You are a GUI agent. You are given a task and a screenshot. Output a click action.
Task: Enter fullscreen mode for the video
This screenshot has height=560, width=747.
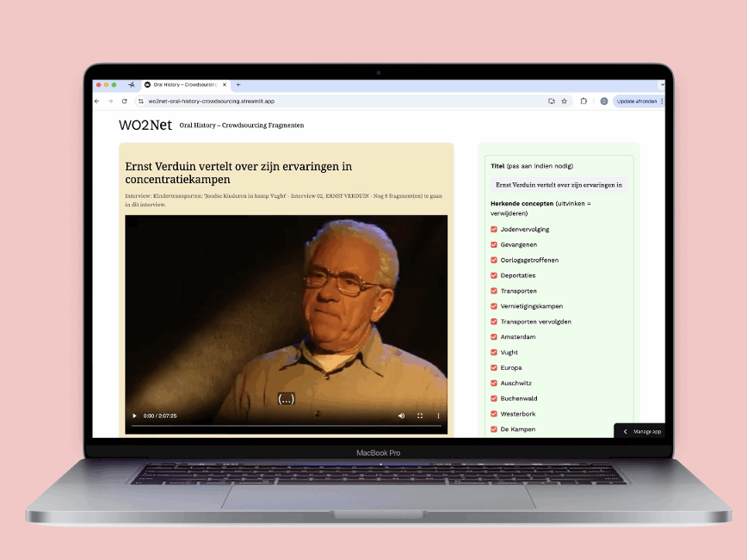point(420,415)
